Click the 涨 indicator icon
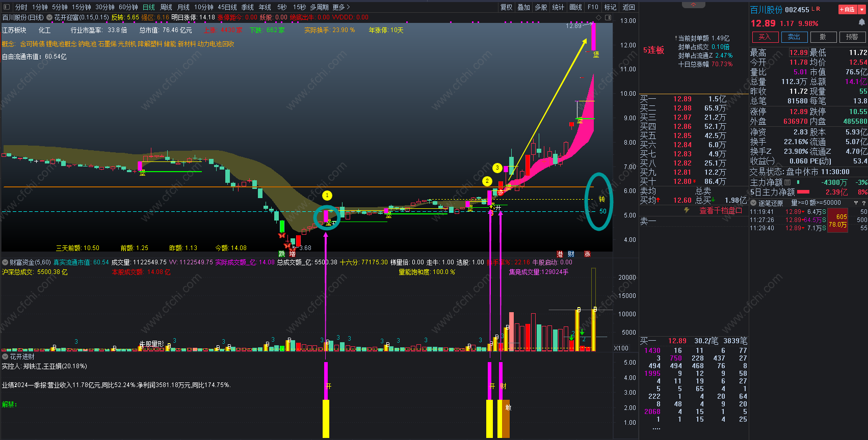The width and height of the screenshot is (868, 440). 587,254
